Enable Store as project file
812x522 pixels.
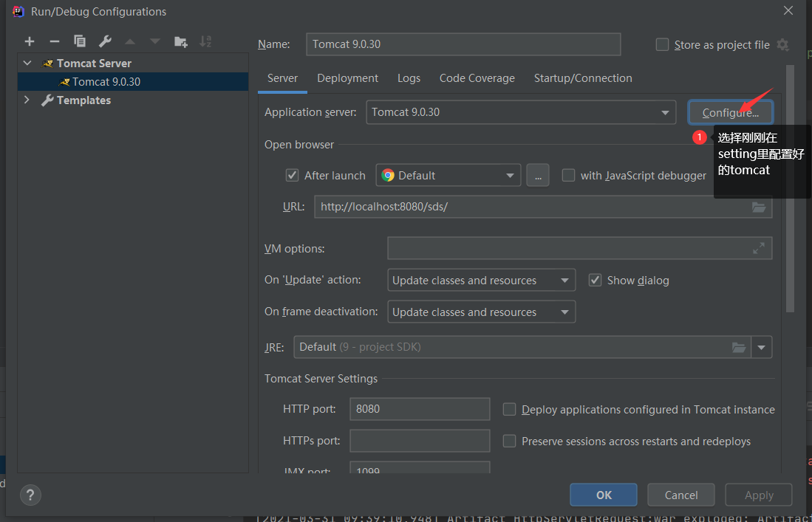point(662,44)
